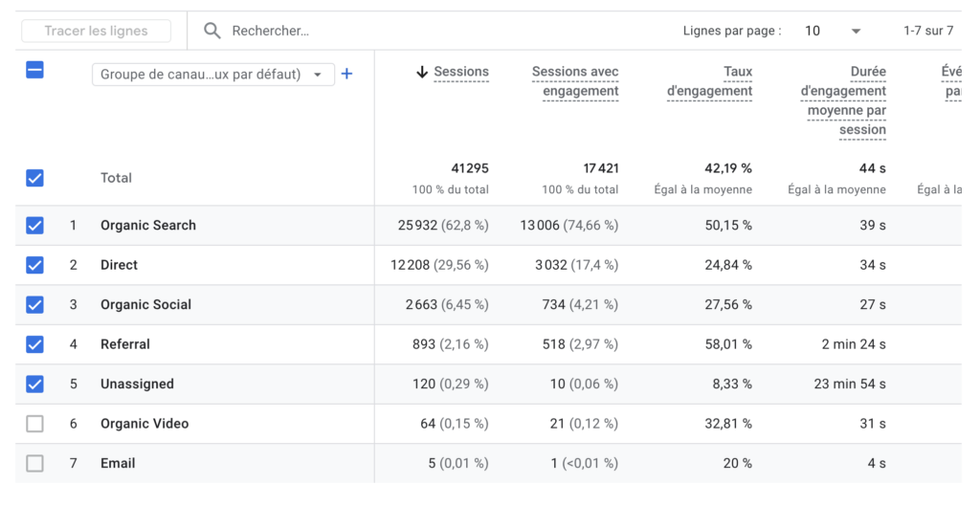This screenshot has width=980, height=506.
Task: Sort by Taux d'engagement column
Action: pos(709,81)
